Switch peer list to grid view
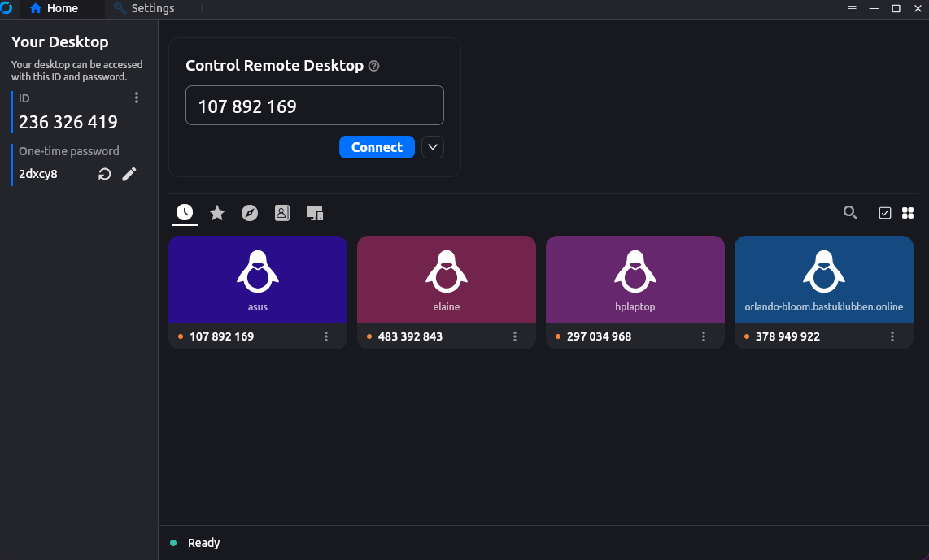The width and height of the screenshot is (929, 560). (x=908, y=213)
